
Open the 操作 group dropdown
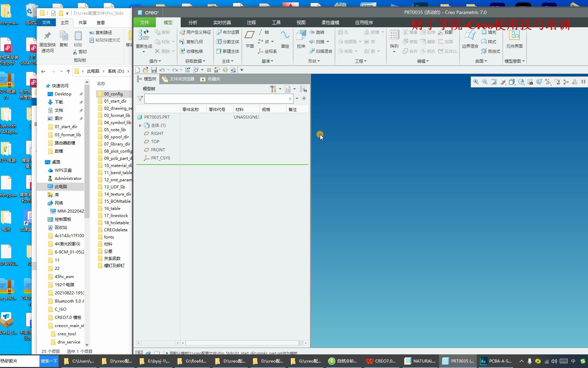155,61
